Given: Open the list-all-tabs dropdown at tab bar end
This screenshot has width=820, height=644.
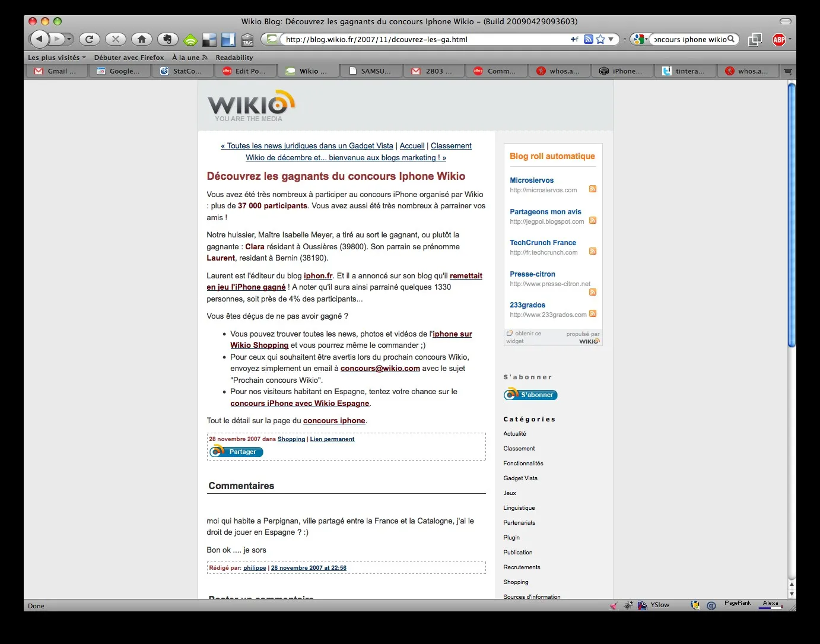Looking at the screenshot, I should 787,71.
